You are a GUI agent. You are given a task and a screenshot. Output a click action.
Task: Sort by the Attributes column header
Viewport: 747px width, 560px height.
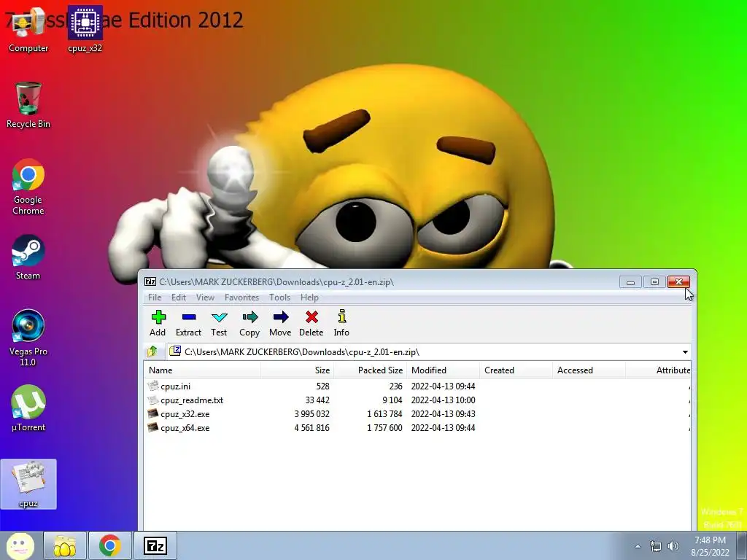coord(658,370)
